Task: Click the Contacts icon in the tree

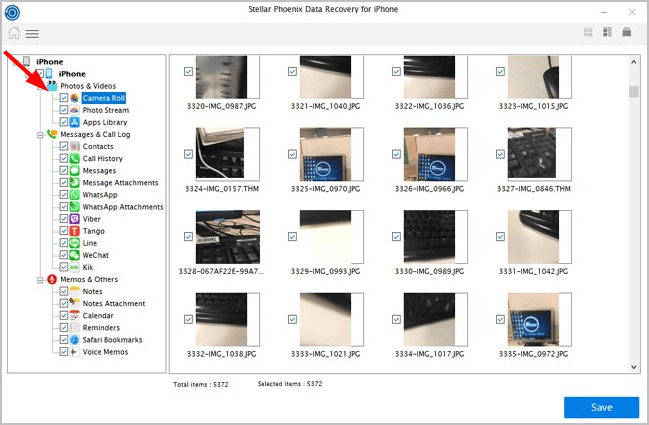Action: 75,146
